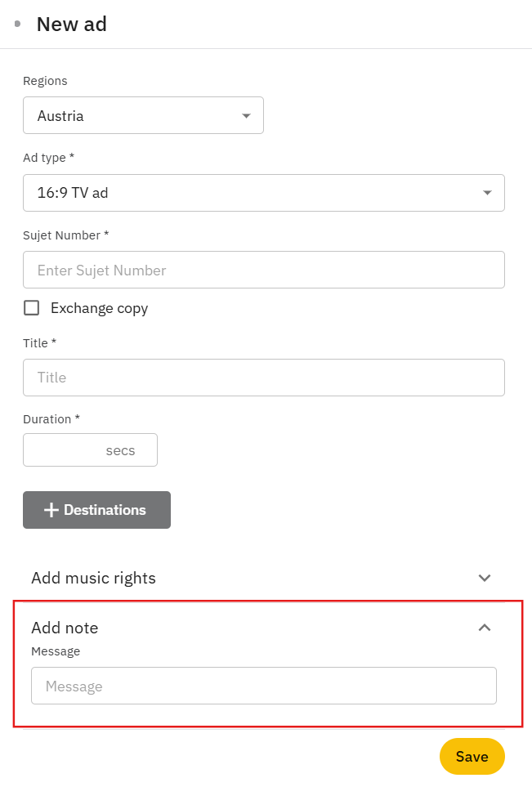Click the Destinations button label
The width and height of the screenshot is (532, 787).
tap(105, 510)
